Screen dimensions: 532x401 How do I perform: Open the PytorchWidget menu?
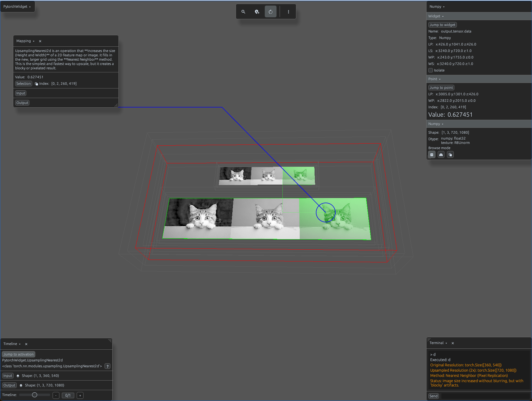[x=17, y=6]
